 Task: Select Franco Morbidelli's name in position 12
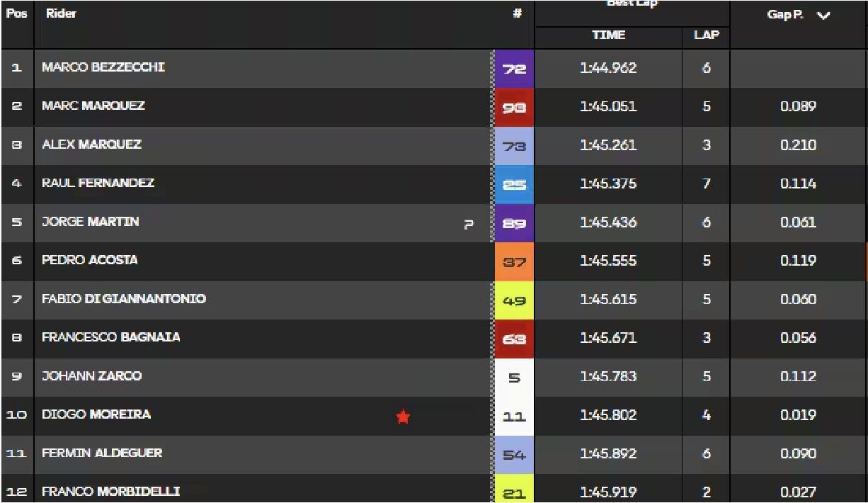tap(110, 491)
